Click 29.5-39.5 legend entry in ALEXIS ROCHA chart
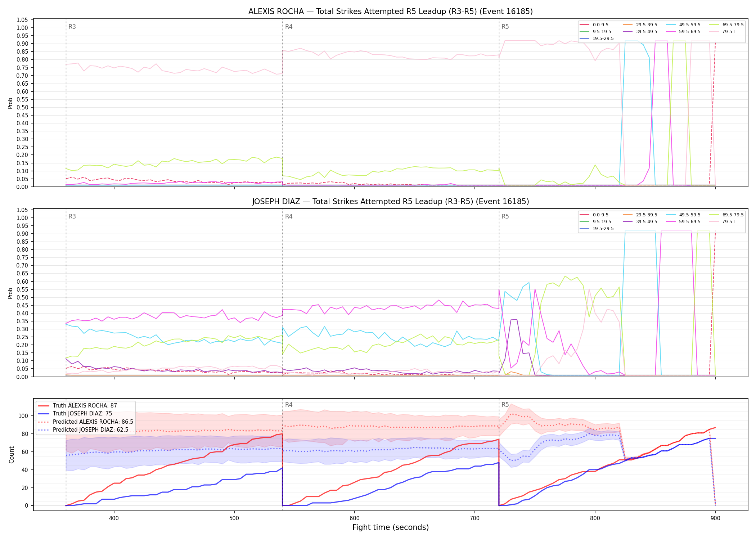This screenshot has width=756, height=540. pyautogui.click(x=640, y=25)
